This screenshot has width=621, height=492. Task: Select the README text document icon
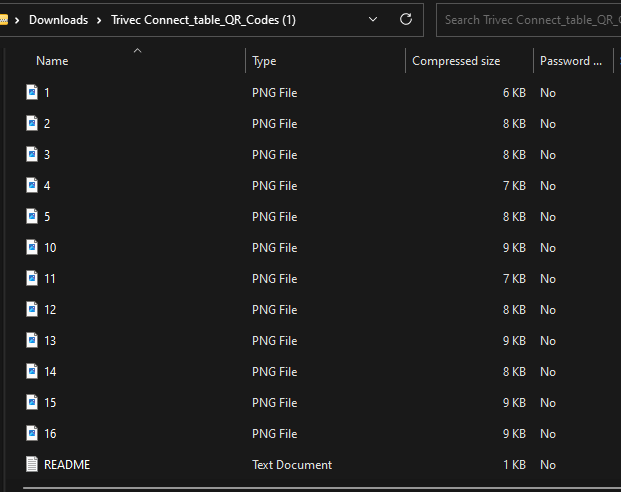tap(32, 464)
